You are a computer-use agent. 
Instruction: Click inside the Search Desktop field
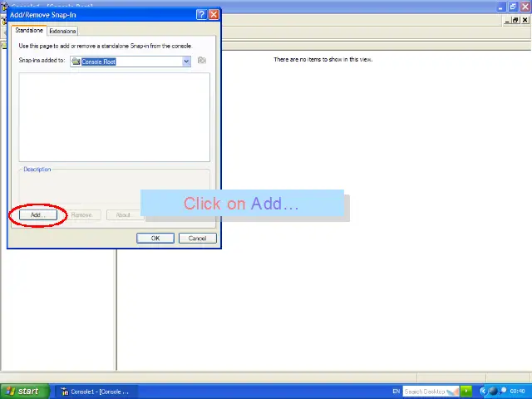tap(424, 392)
